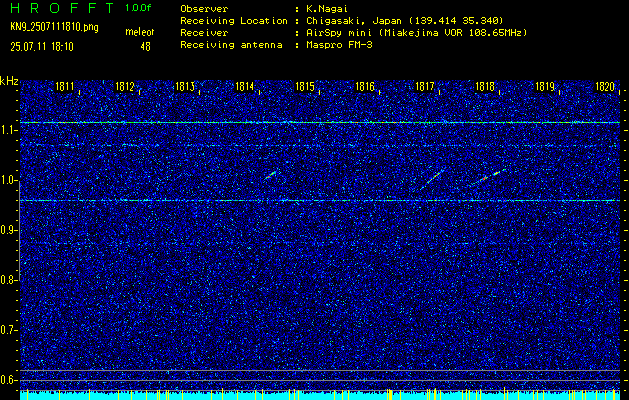Click the carrier line above 1.1 kHz
This screenshot has width=629, height=400.
(320, 122)
